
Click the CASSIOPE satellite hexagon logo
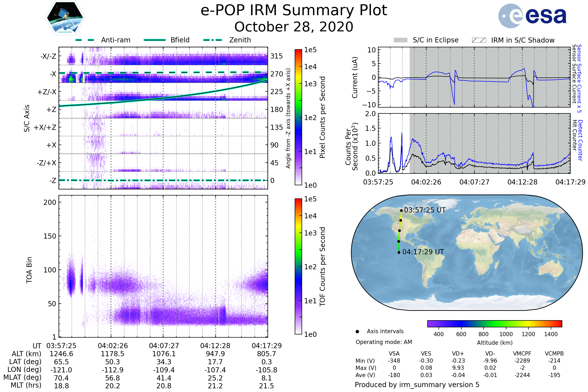tap(65, 18)
